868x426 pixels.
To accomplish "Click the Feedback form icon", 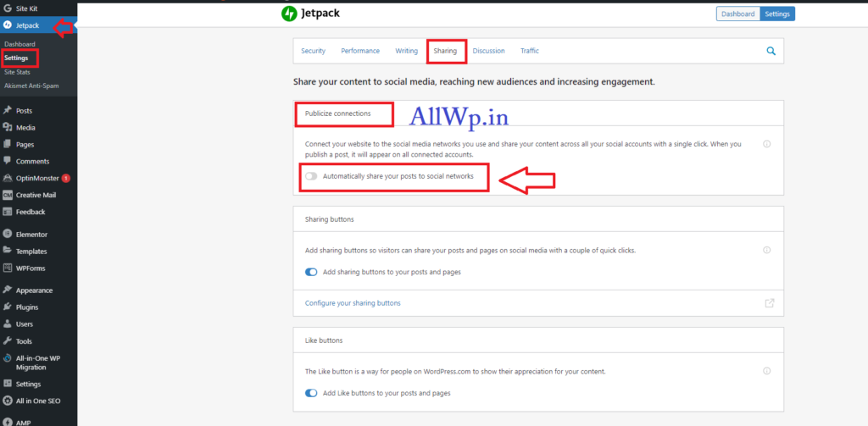I will pyautogui.click(x=8, y=212).
